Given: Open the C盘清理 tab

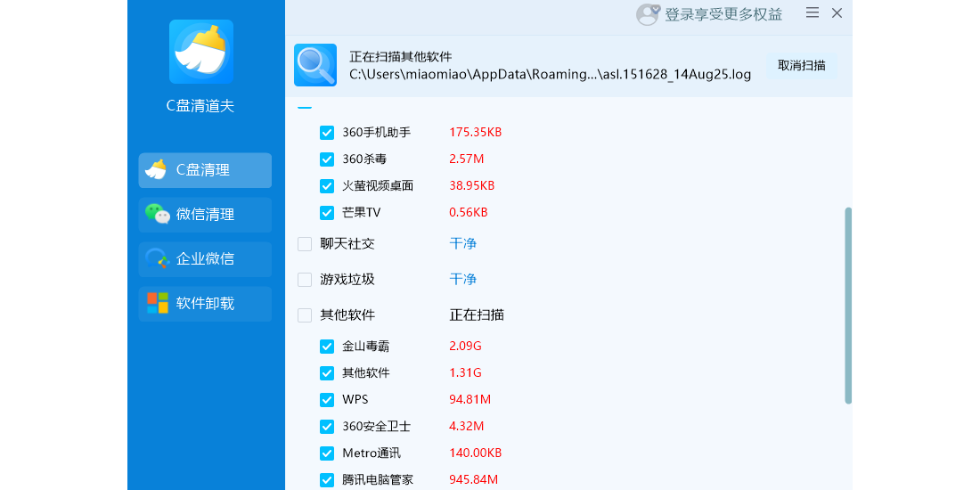Looking at the screenshot, I should tap(205, 170).
